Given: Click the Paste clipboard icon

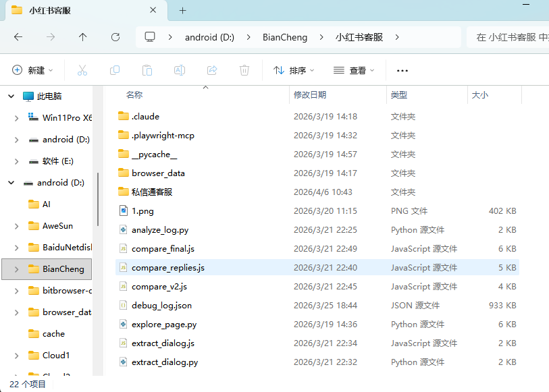Looking at the screenshot, I should click(147, 70).
